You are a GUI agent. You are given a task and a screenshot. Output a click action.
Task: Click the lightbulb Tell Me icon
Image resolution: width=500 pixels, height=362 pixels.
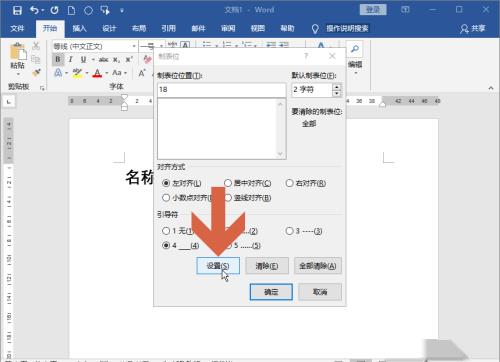[x=315, y=29]
